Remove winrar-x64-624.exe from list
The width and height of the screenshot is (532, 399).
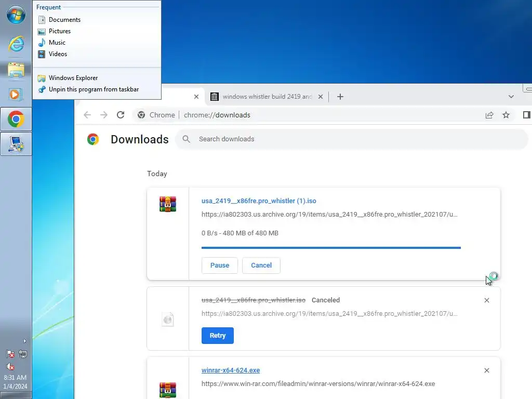[x=486, y=370]
